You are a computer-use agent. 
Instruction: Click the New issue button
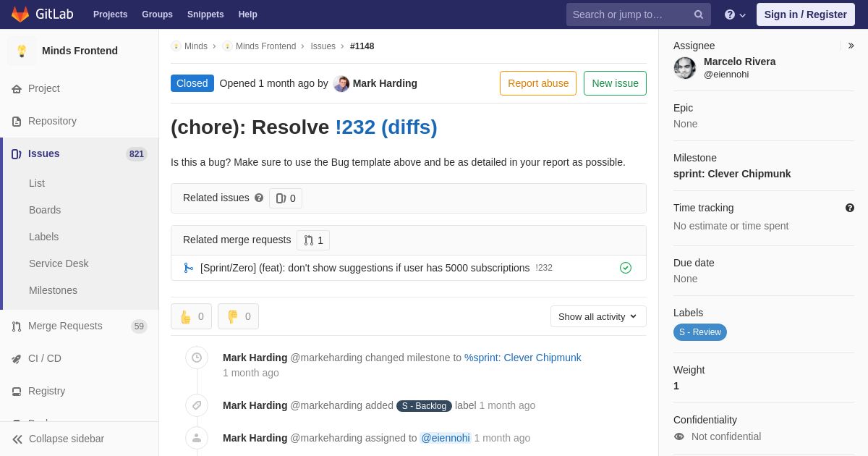(x=615, y=83)
